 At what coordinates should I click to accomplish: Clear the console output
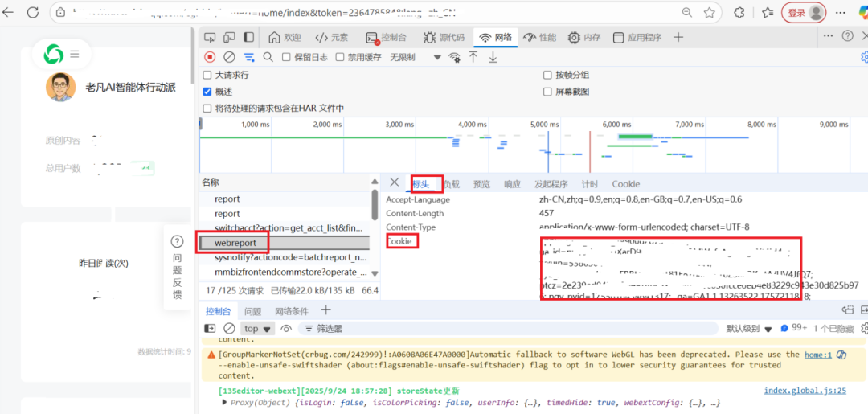[x=229, y=328]
